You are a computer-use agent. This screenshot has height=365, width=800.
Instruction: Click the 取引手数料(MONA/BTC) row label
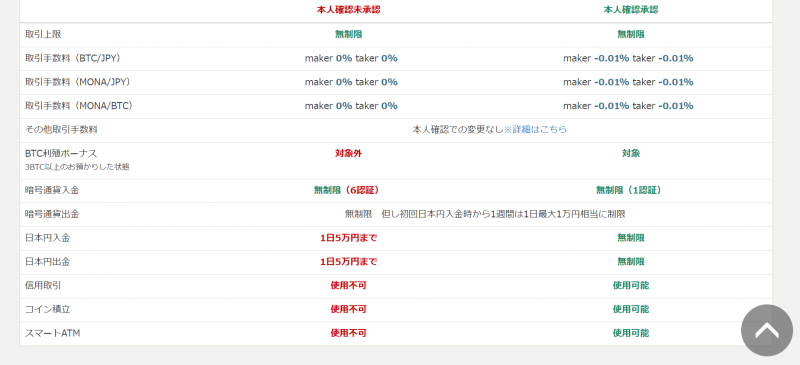coord(79,106)
